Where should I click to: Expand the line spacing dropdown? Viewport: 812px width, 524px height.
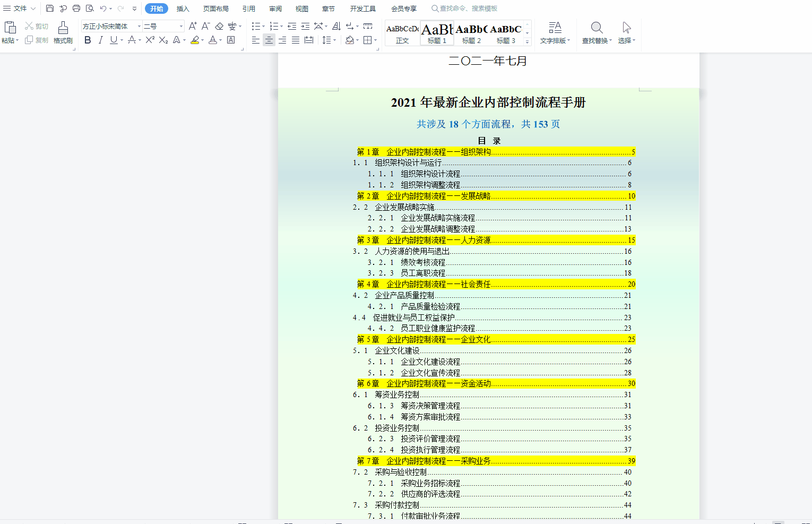point(334,40)
